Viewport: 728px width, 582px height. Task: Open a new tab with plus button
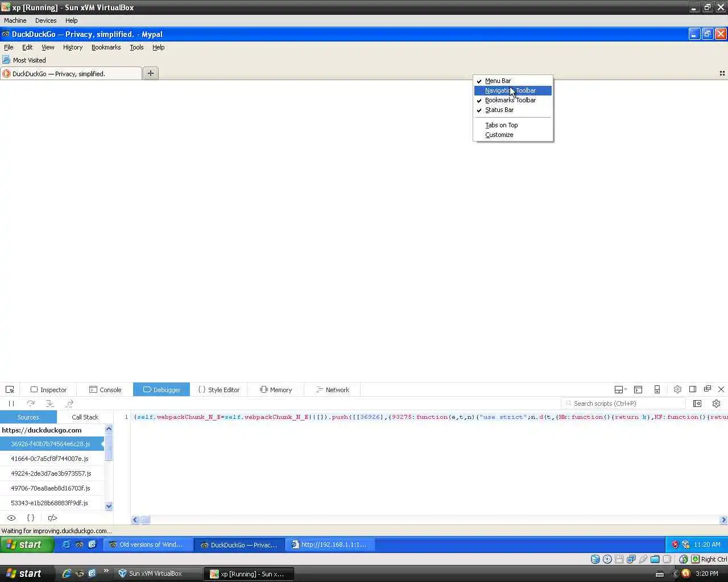click(x=151, y=73)
